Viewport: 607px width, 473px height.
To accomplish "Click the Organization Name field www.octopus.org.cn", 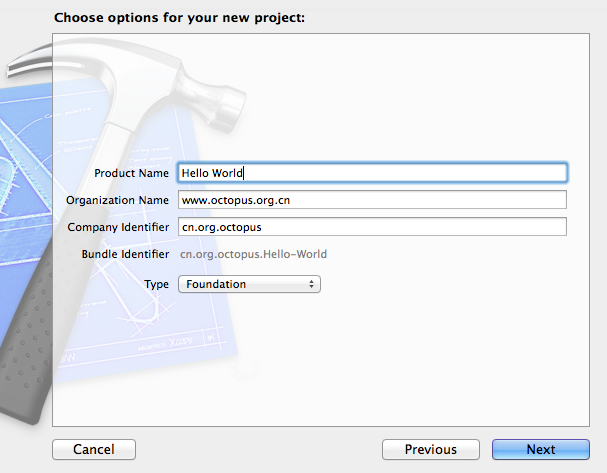I will tap(372, 200).
